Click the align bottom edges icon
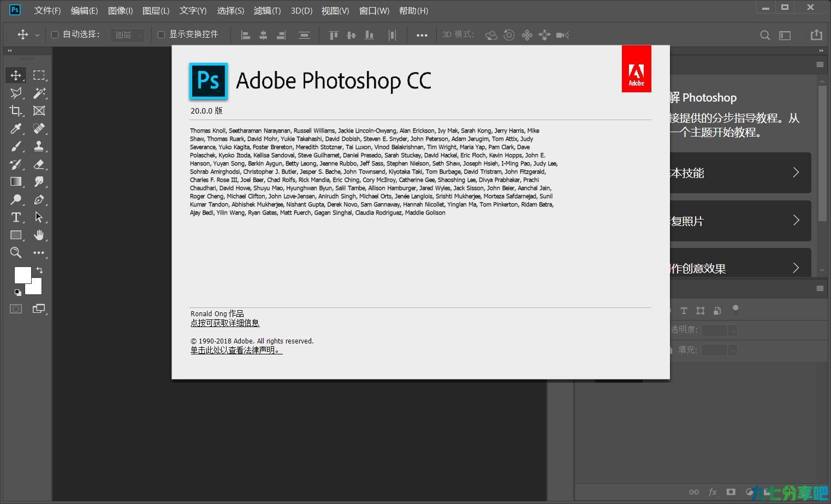 point(370,35)
